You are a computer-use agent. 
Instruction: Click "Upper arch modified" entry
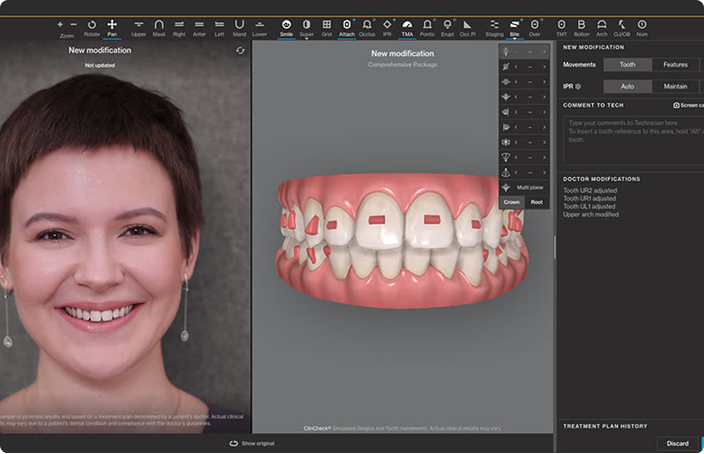(591, 215)
